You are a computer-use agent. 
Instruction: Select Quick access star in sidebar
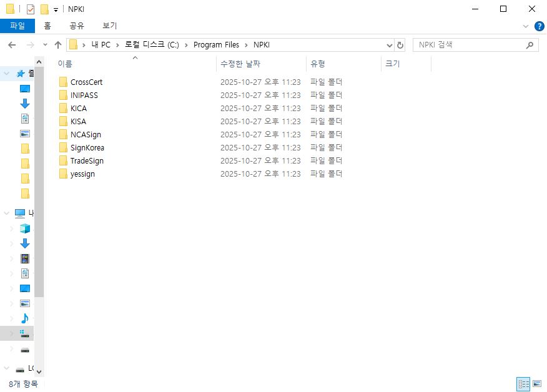(x=21, y=74)
